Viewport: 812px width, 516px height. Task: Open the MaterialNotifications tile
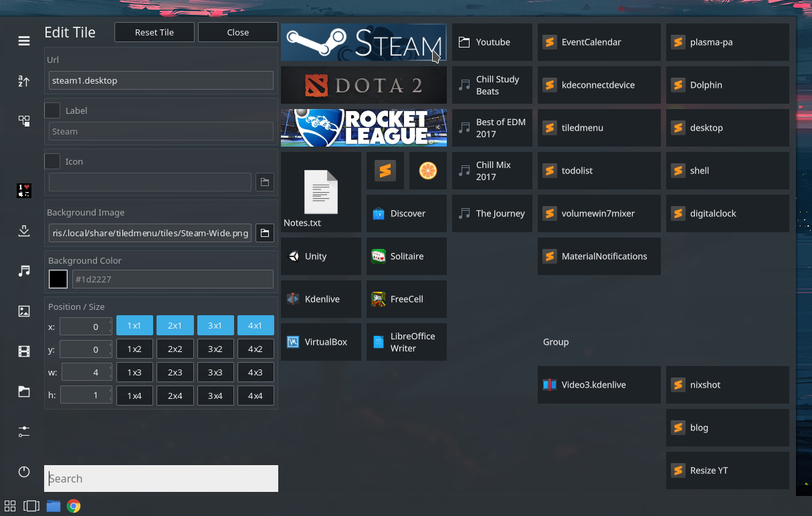599,256
